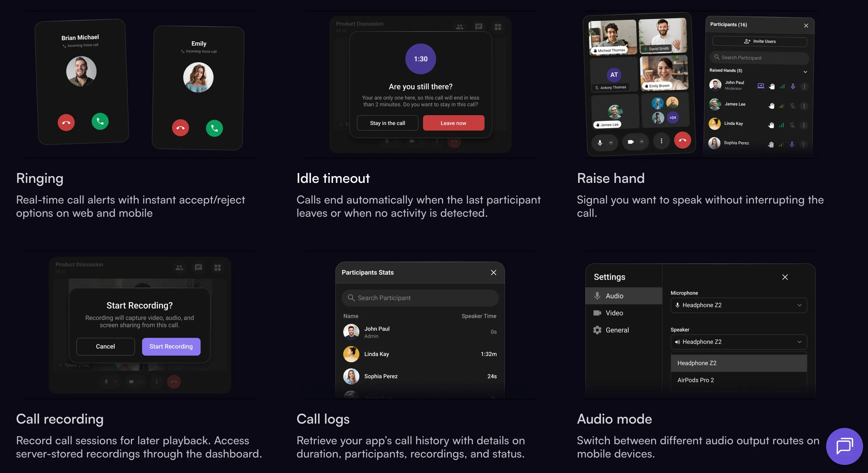Click the +24 more participants badge
868x473 pixels.
point(673,118)
